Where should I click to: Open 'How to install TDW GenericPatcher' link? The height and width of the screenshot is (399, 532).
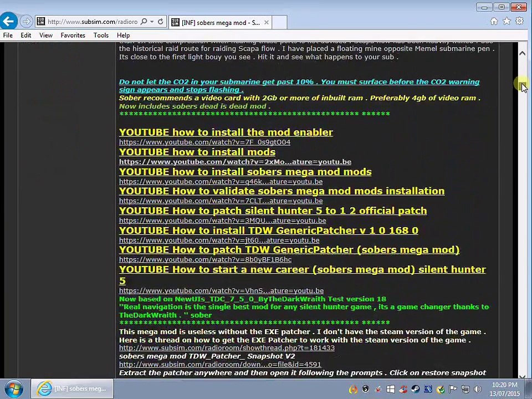[x=268, y=231]
